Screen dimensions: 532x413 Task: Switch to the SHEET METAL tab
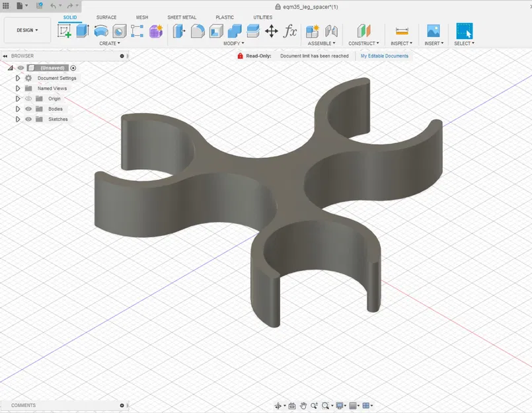pos(182,17)
